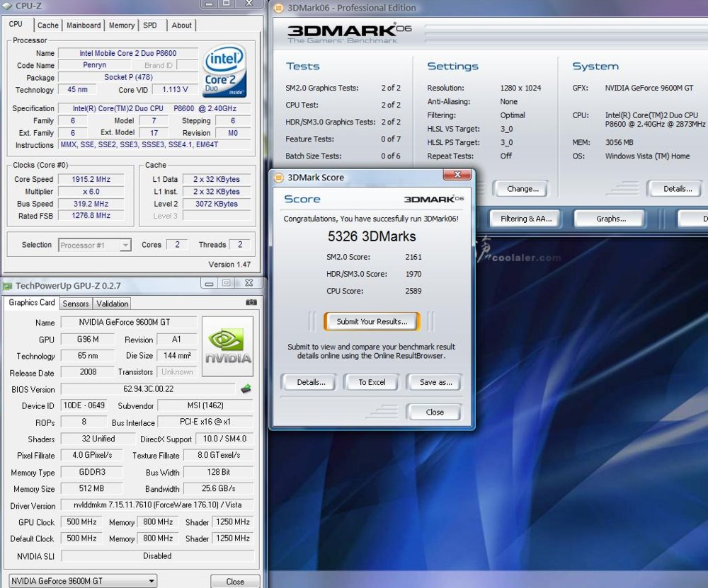The width and height of the screenshot is (708, 588).
Task: Click the Device ID value 10DE - 0649
Action: pyautogui.click(x=84, y=405)
